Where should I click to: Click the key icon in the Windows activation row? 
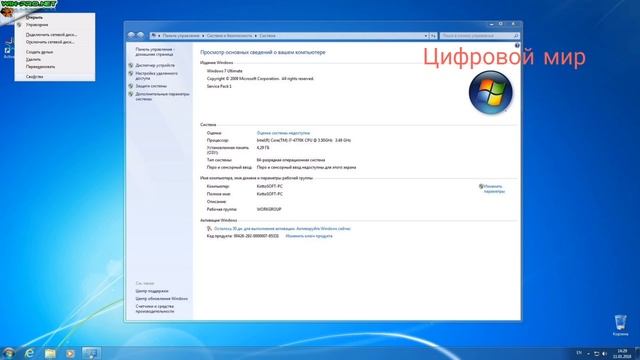point(209,229)
